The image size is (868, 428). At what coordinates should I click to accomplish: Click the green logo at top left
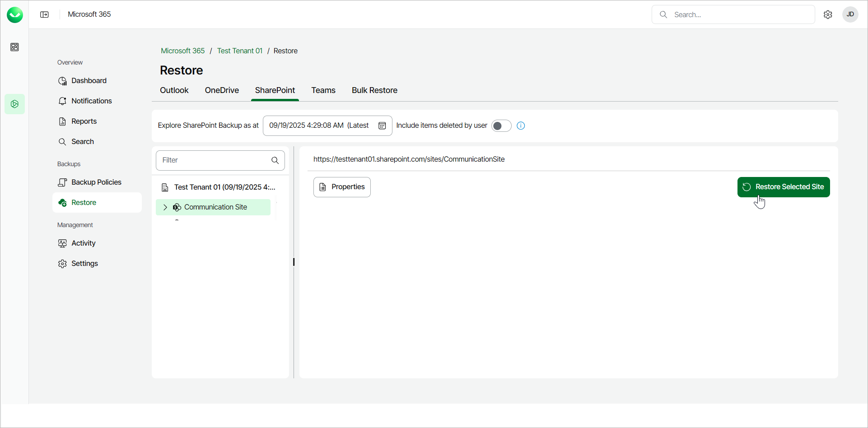point(14,14)
